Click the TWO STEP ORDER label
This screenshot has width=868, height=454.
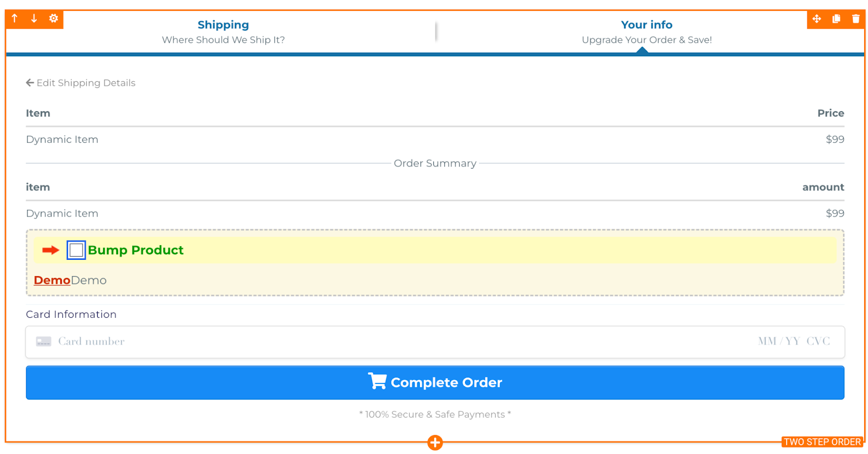[x=822, y=442]
